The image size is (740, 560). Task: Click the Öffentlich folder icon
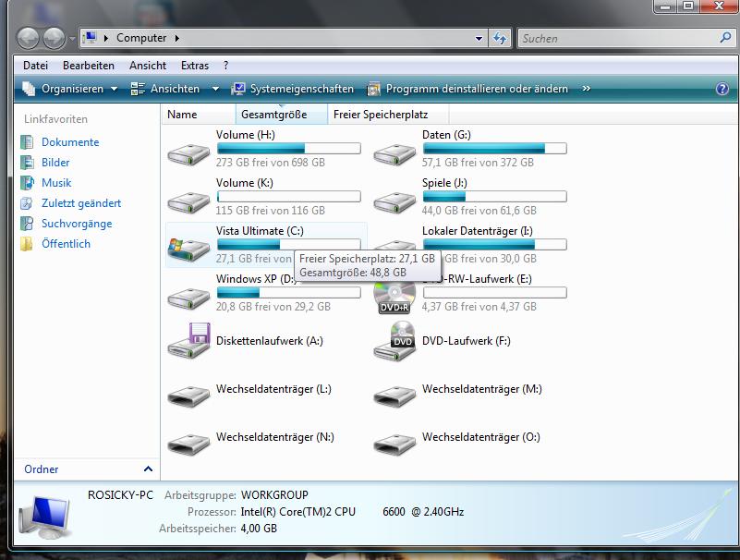27,244
